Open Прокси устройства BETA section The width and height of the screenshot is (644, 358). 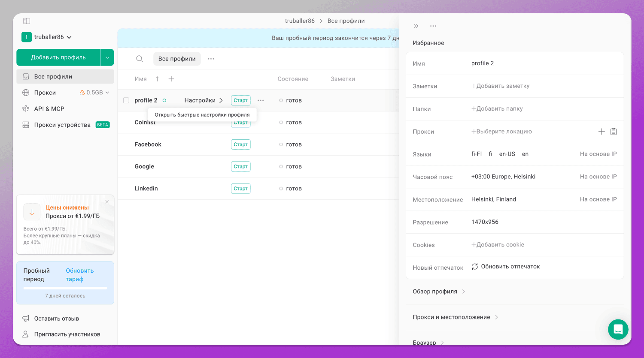tap(65, 125)
